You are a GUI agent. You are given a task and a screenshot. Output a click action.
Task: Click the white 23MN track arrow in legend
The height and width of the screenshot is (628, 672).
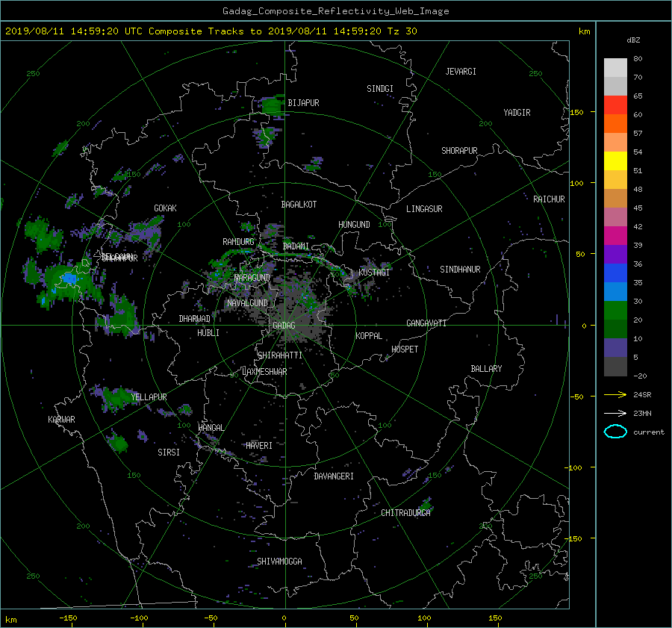pos(615,413)
